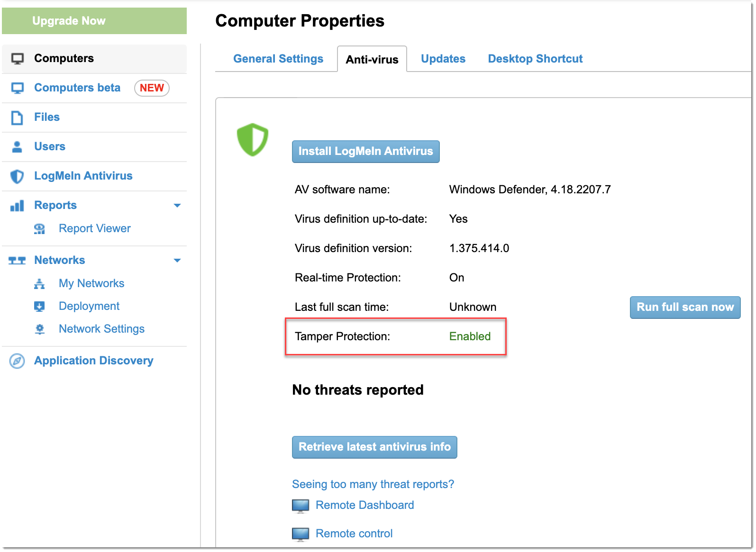Go to Users in the sidebar
The width and height of the screenshot is (756, 552).
click(x=50, y=146)
